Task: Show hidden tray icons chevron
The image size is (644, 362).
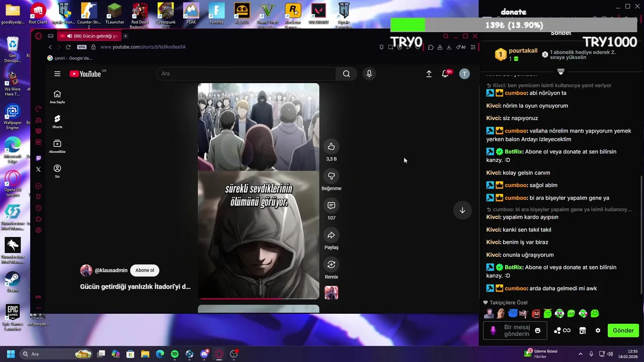Action: (580, 354)
